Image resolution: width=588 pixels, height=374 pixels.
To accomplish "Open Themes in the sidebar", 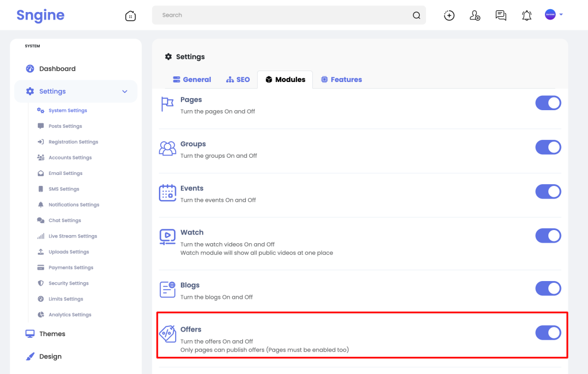I will (52, 334).
